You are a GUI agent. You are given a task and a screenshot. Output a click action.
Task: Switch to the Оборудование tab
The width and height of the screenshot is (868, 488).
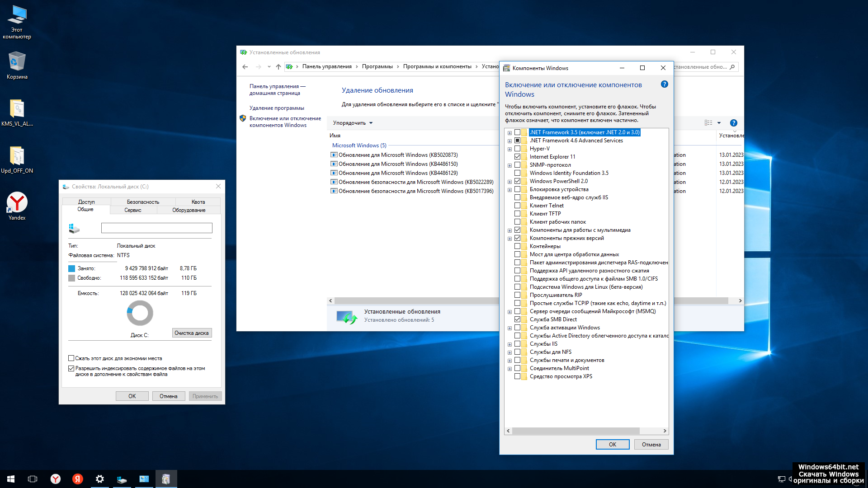[189, 210]
